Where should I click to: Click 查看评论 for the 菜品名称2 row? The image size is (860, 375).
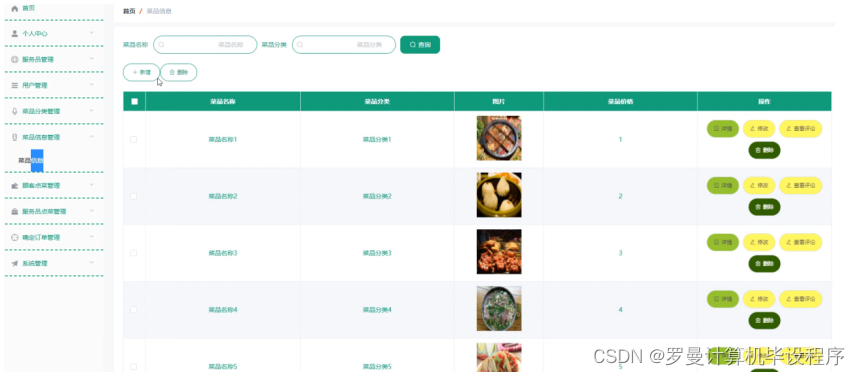coord(801,186)
